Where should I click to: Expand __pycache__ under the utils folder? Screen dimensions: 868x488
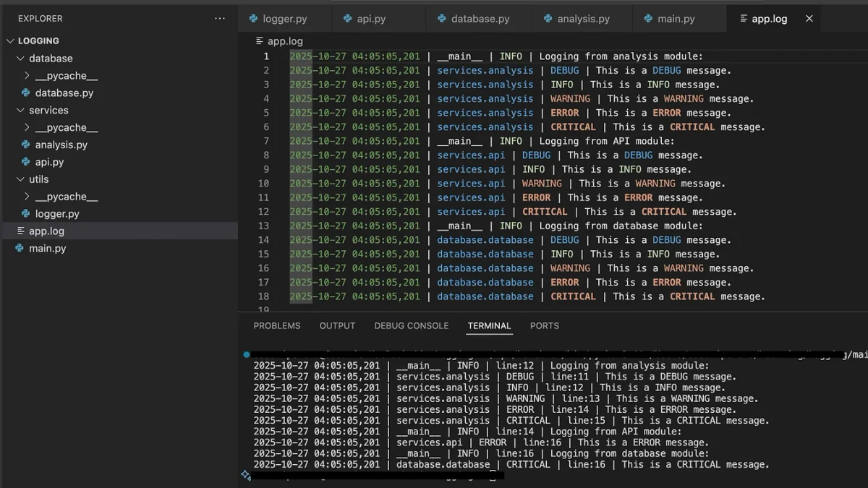(27, 197)
